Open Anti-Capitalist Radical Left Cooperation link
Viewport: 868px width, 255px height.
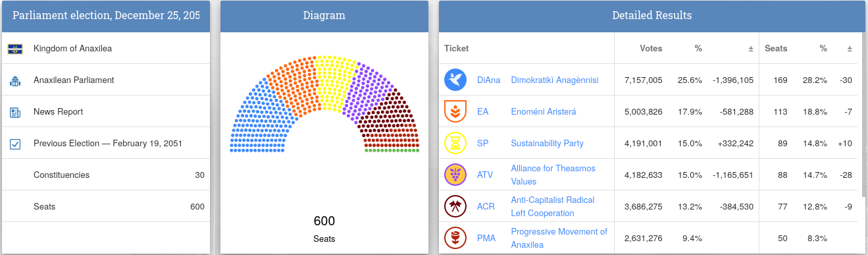(553, 206)
